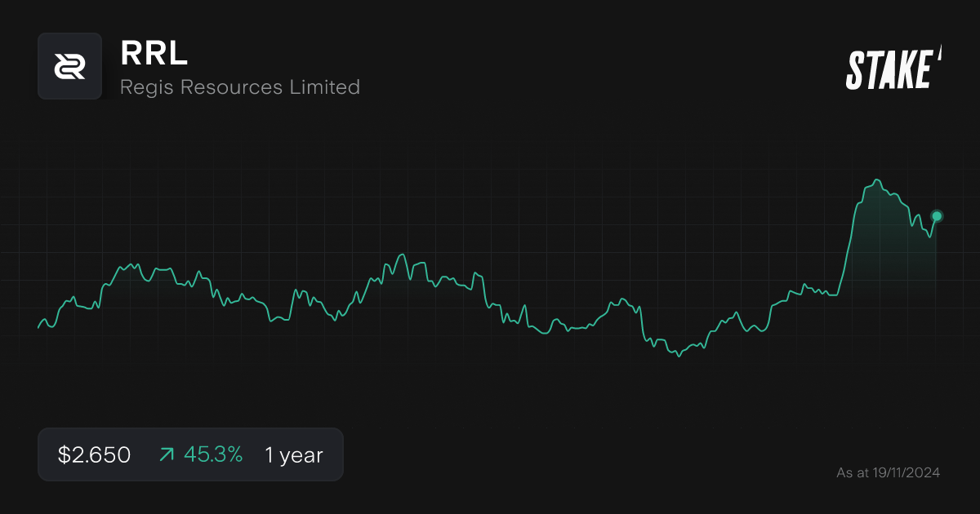Toggle the 45.3% gain display
Viewport: 980px width, 514px height.
[x=214, y=454]
